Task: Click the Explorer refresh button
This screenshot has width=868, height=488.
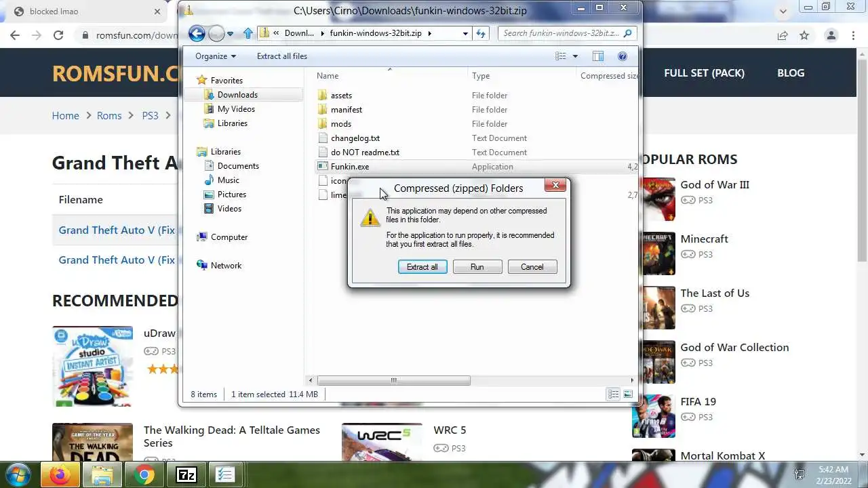Action: point(481,33)
